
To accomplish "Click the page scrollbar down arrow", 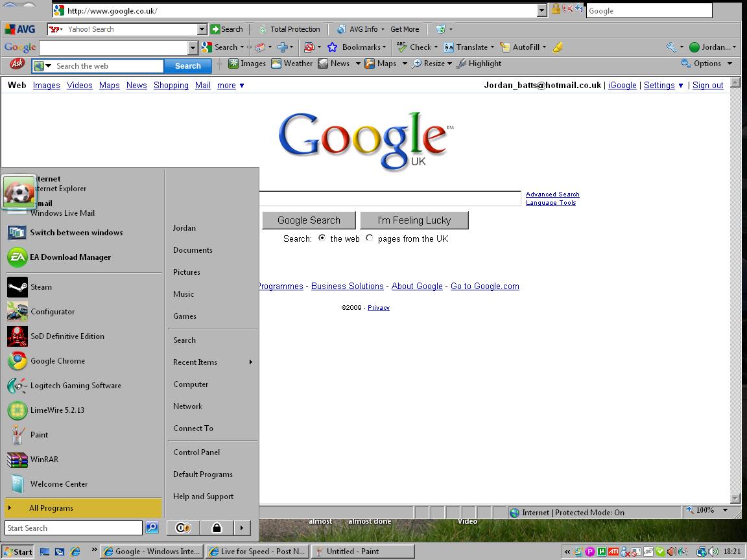I will point(735,498).
